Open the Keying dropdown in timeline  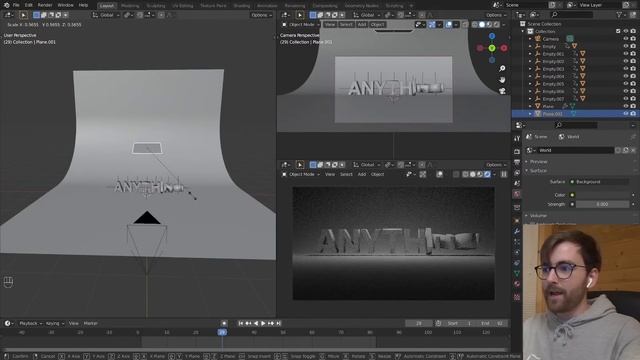point(54,323)
